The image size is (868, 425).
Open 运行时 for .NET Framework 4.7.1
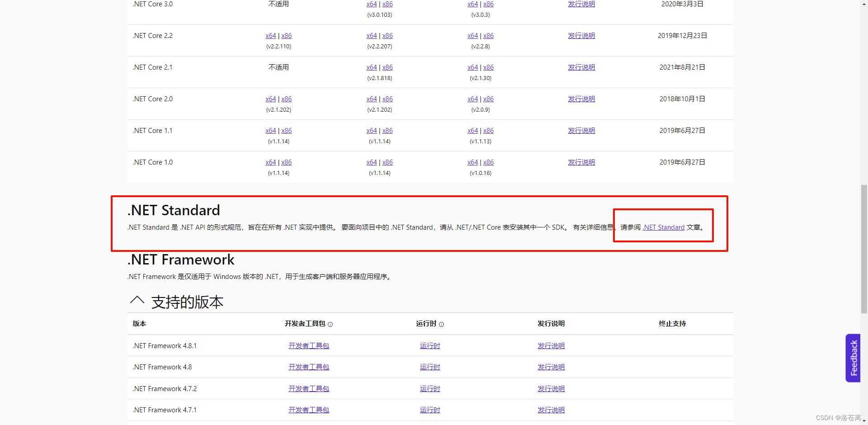pyautogui.click(x=430, y=410)
